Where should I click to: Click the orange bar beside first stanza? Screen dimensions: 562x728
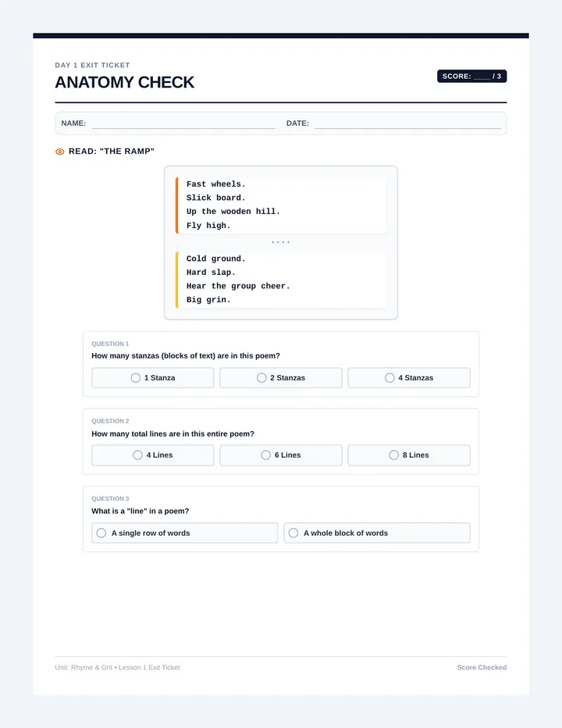177,205
